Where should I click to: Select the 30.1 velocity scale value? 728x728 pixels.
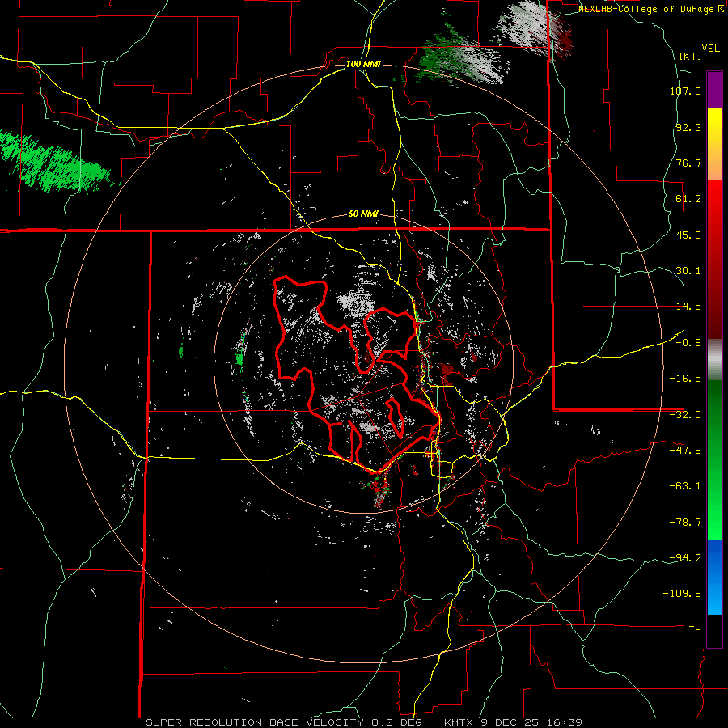(688, 271)
